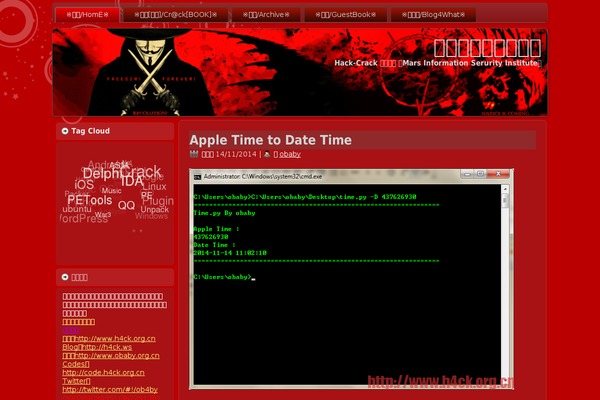Open the Blog http://h4ck.ws link
Image resolution: width=600 pixels, height=400 pixels.
(97, 347)
